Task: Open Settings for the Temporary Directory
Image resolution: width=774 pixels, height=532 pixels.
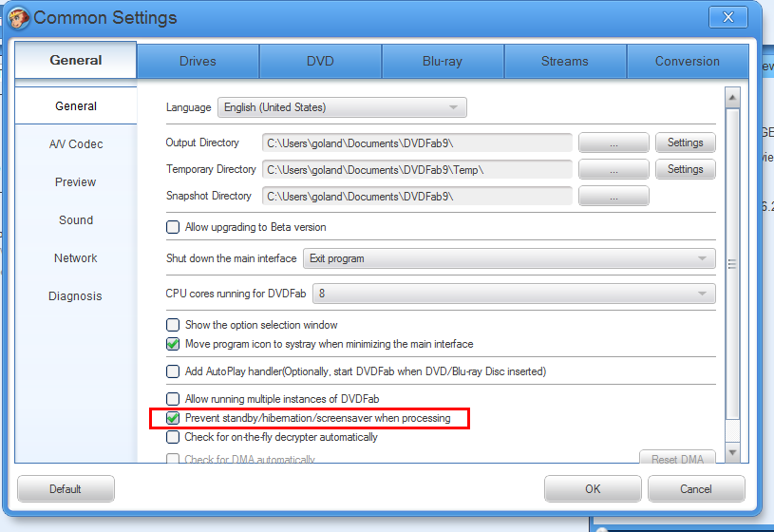Action: (x=685, y=169)
